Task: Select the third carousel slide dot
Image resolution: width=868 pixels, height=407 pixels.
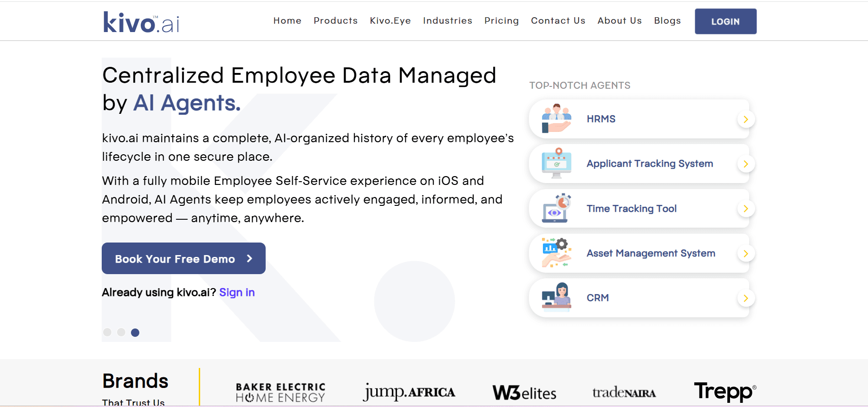Action: click(135, 332)
